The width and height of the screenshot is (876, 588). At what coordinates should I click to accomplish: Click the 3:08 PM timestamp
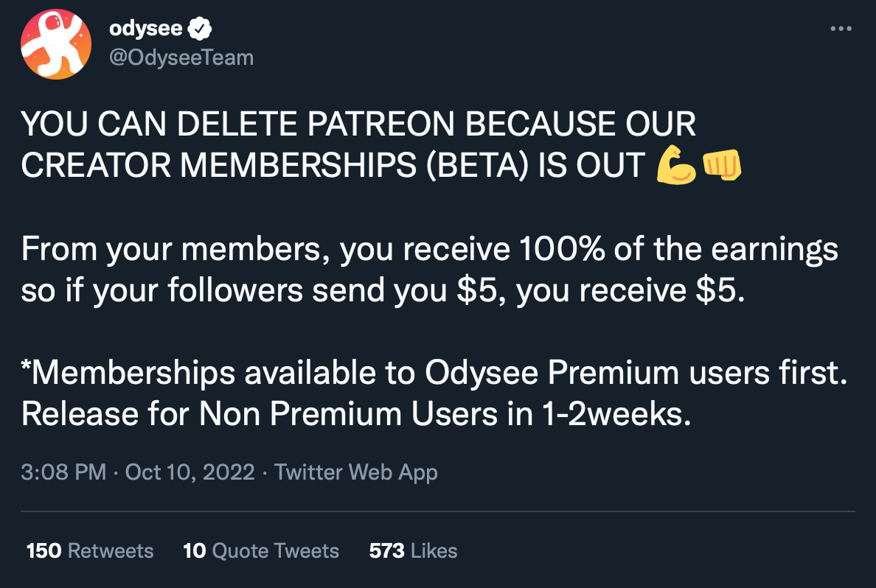(x=63, y=472)
